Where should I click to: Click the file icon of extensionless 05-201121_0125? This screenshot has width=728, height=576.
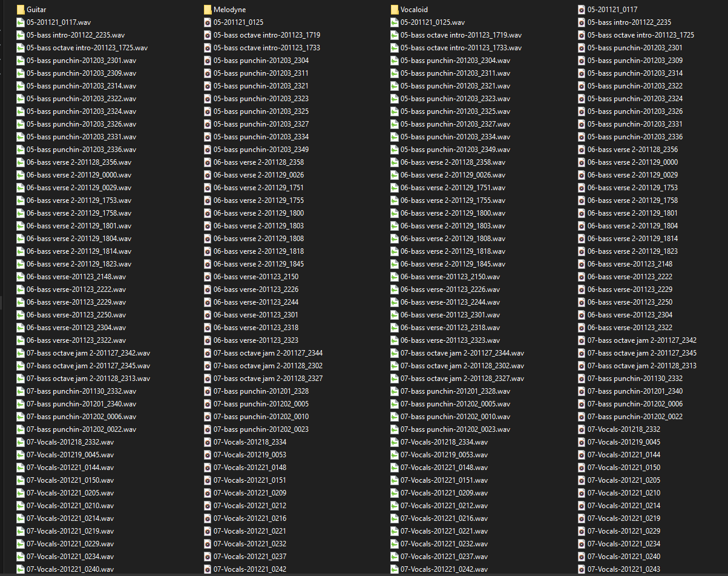[x=208, y=22]
